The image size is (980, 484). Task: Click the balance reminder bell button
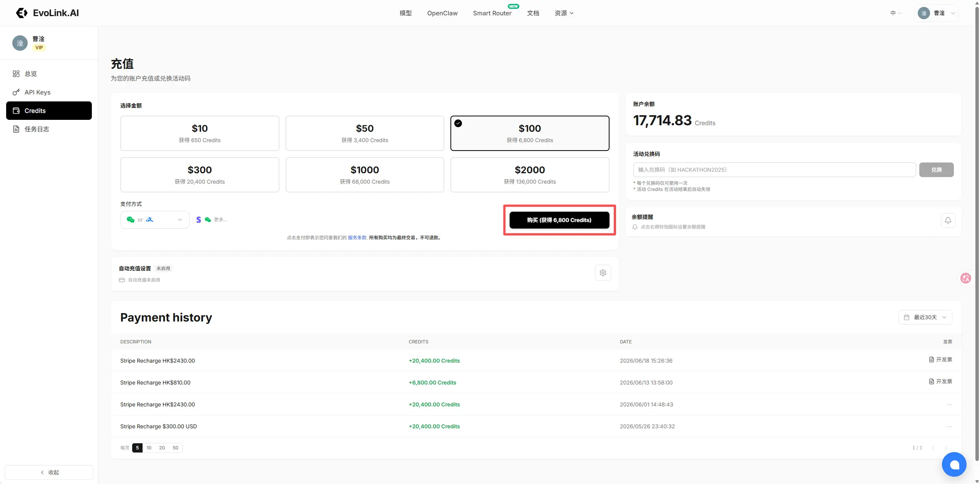[948, 220]
